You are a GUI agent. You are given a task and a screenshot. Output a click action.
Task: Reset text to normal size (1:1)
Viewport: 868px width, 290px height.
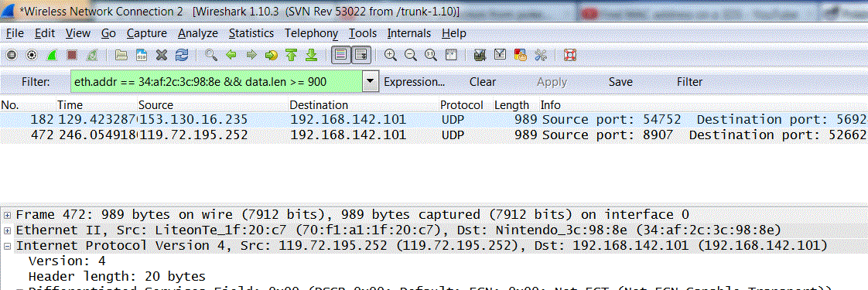[x=431, y=55]
